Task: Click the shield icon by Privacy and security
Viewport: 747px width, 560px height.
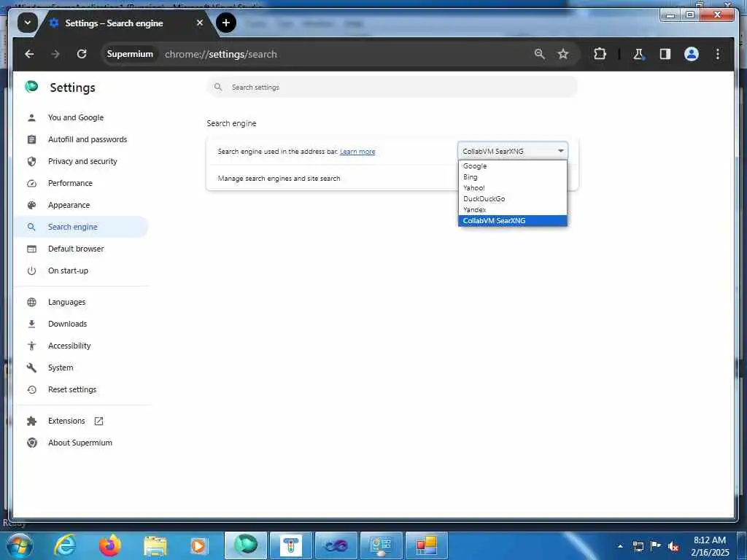Action: click(31, 161)
